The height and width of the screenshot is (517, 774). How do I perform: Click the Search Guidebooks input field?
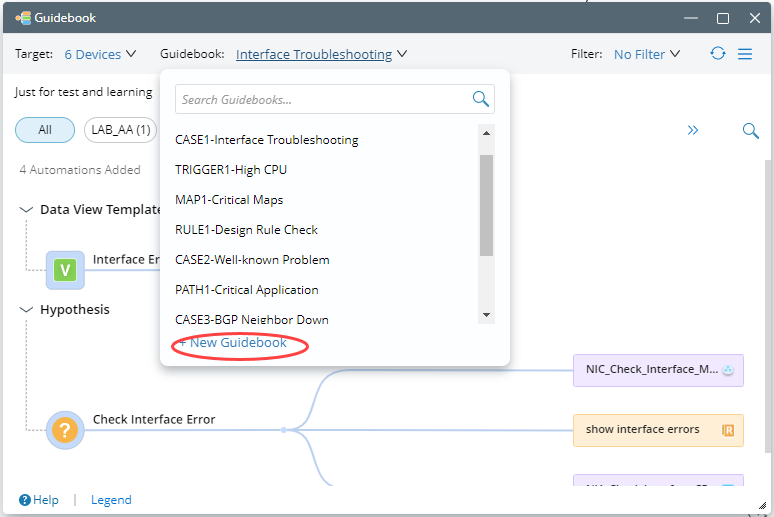[320, 100]
